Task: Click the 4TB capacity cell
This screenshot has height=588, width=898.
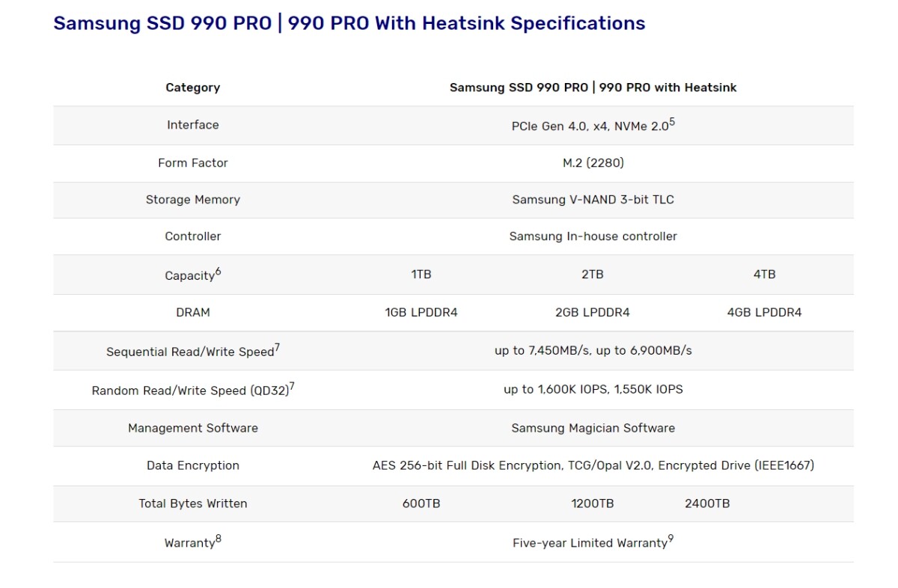Action: (764, 275)
